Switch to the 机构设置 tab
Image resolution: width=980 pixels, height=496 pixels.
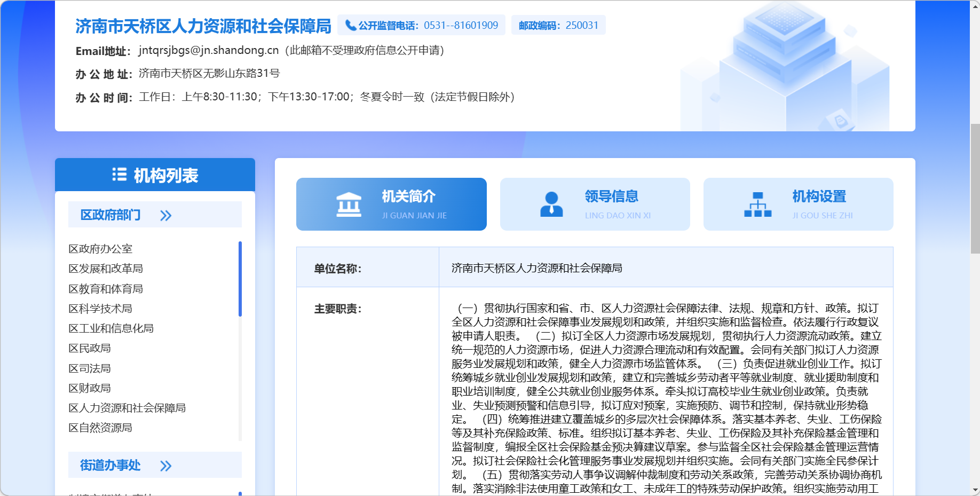pos(819,196)
